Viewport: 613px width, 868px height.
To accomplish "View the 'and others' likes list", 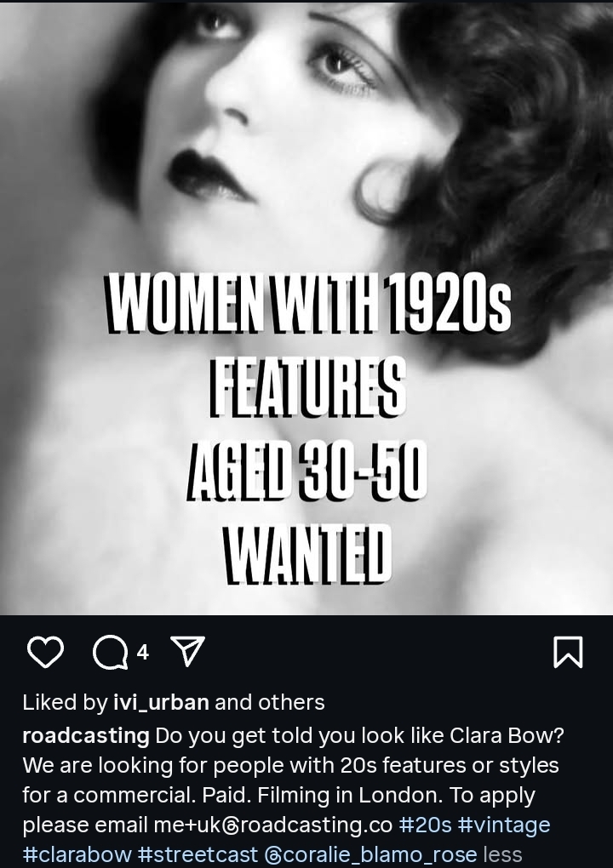I will pos(270,702).
